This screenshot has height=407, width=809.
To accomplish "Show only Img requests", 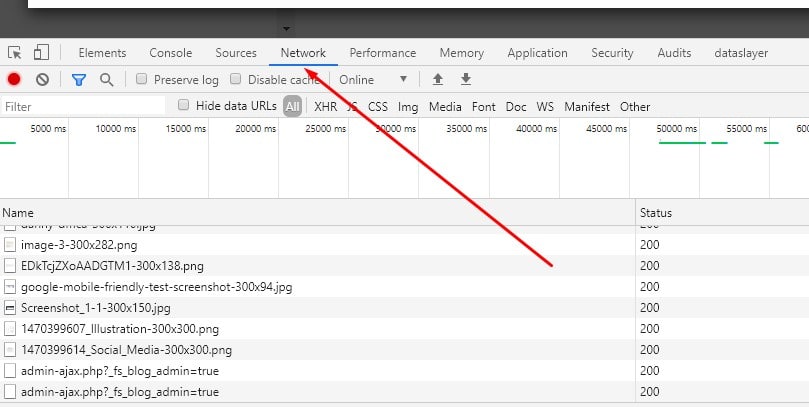I will coord(407,107).
